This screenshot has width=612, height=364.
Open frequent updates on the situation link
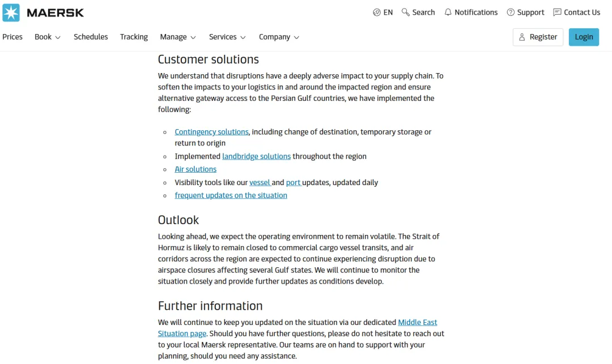pos(231,195)
